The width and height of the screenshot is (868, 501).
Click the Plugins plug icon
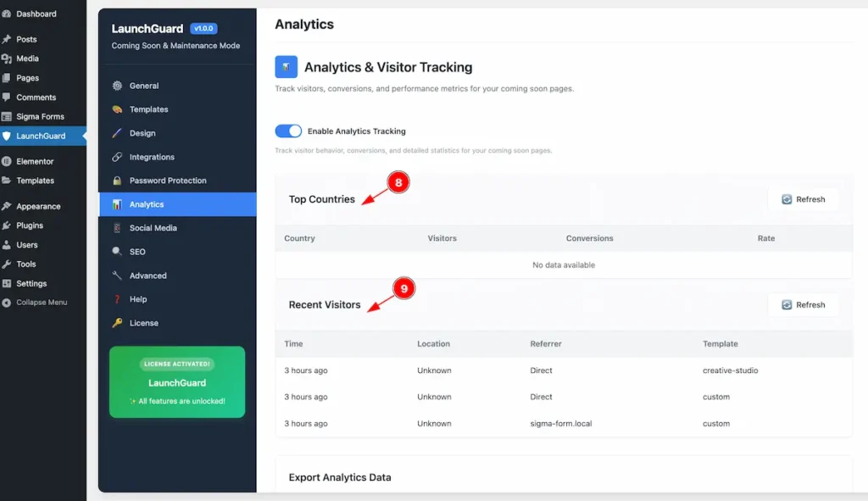click(x=7, y=225)
